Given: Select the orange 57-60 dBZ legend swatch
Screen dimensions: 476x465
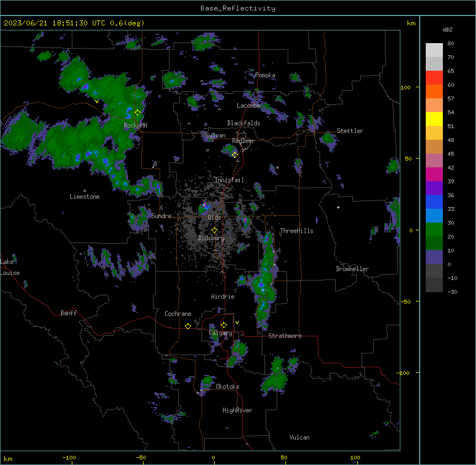Looking at the screenshot, I should [434, 91].
